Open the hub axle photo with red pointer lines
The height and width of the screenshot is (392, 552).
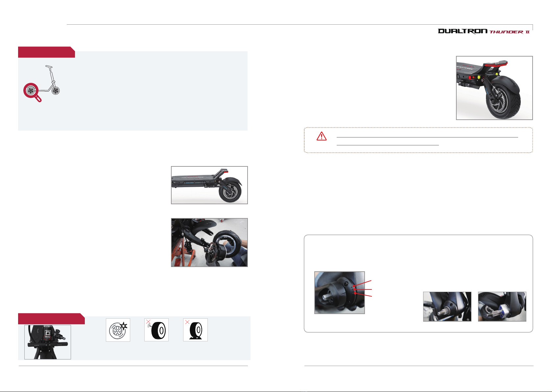[340, 293]
